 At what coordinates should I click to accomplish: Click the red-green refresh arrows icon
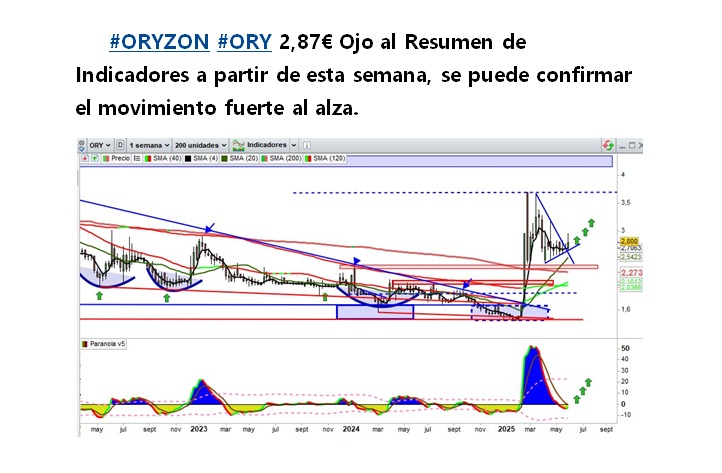(x=608, y=146)
